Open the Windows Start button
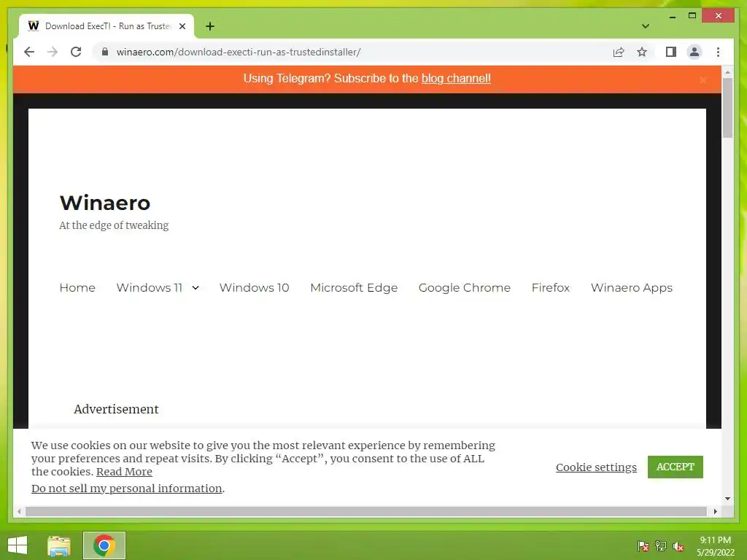The image size is (747, 560). pyautogui.click(x=18, y=545)
